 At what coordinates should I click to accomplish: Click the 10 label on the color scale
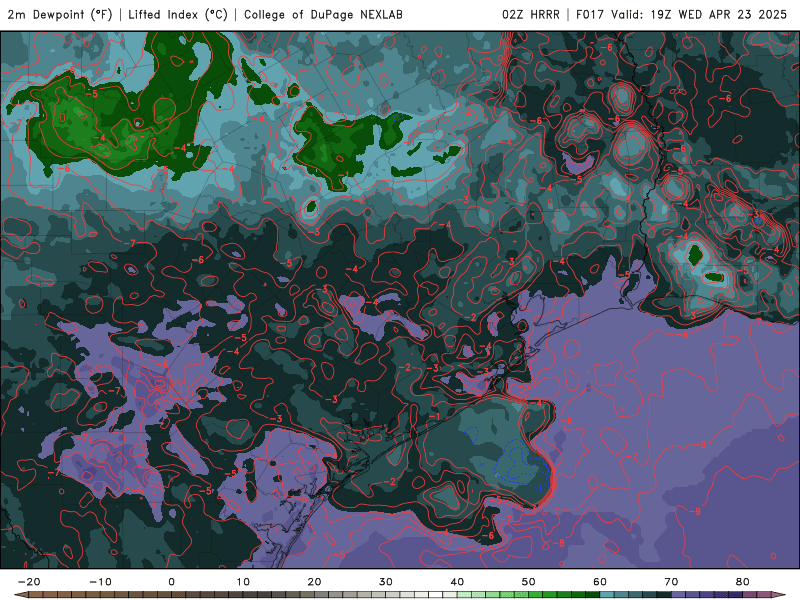[x=243, y=582]
